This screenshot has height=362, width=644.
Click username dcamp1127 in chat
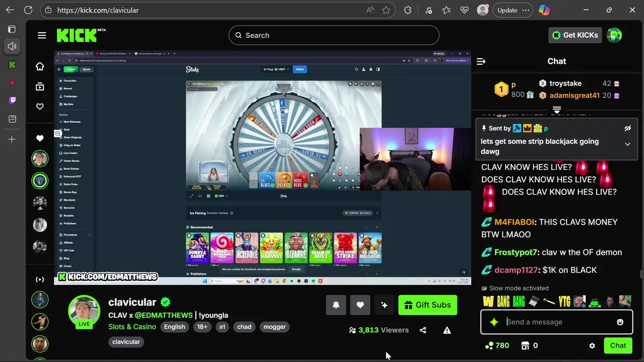click(x=516, y=270)
